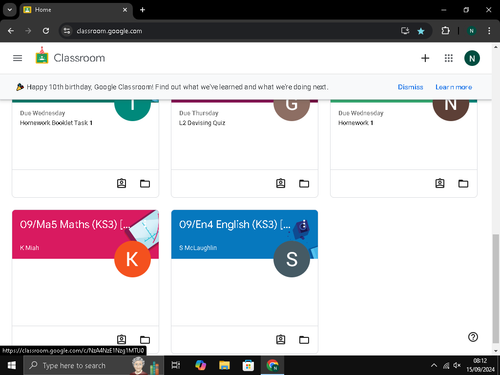Open the Windows Start menu
500x375 pixels.
(12, 366)
